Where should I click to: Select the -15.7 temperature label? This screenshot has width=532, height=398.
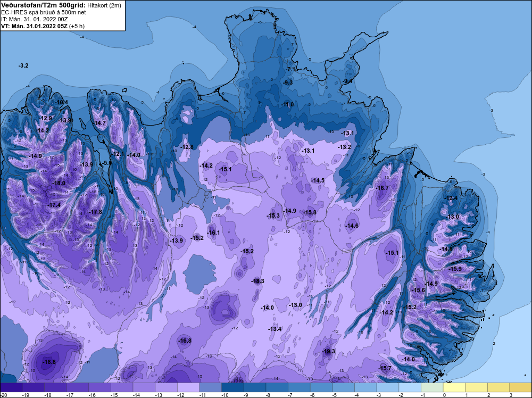tap(385, 369)
